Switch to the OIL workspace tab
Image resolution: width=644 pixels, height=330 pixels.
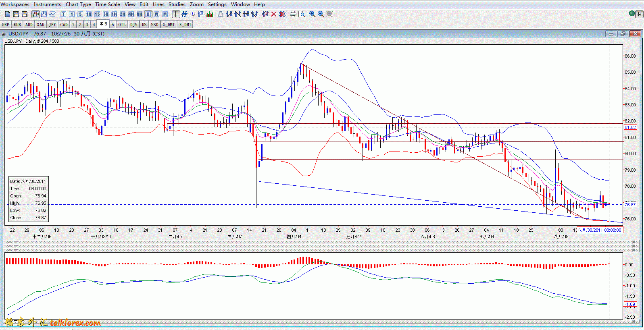[122, 25]
